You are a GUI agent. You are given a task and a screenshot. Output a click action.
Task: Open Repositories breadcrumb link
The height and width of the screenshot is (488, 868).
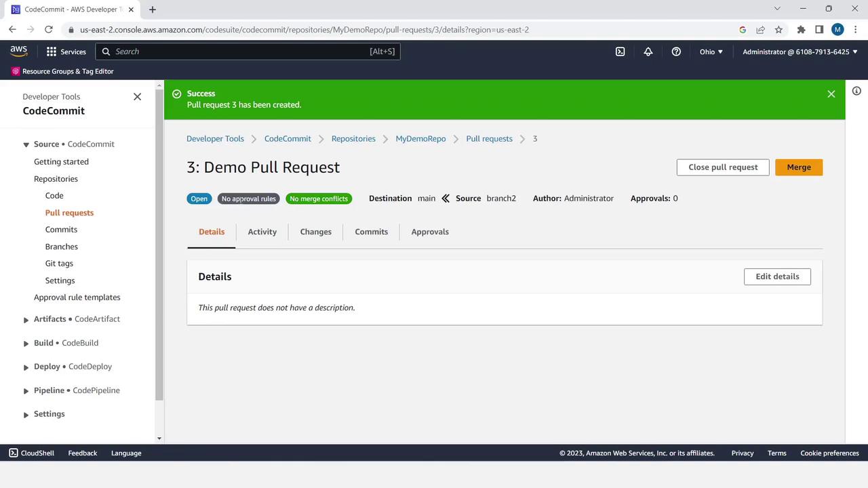point(353,139)
